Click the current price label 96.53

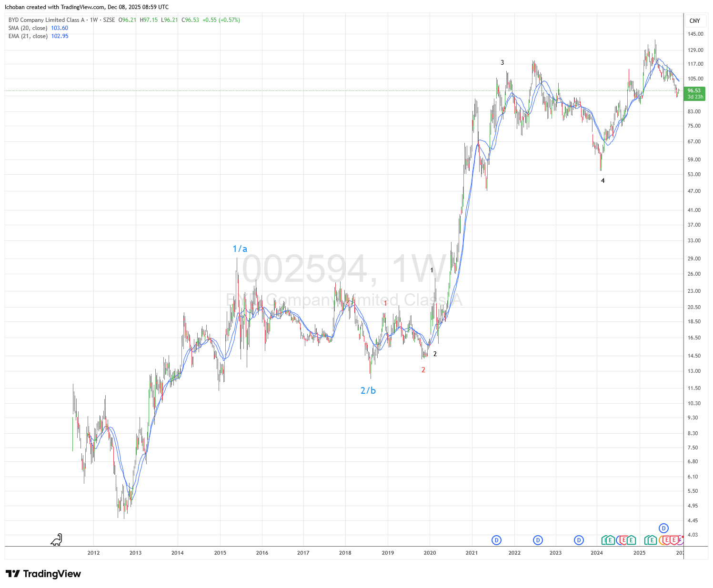695,90
